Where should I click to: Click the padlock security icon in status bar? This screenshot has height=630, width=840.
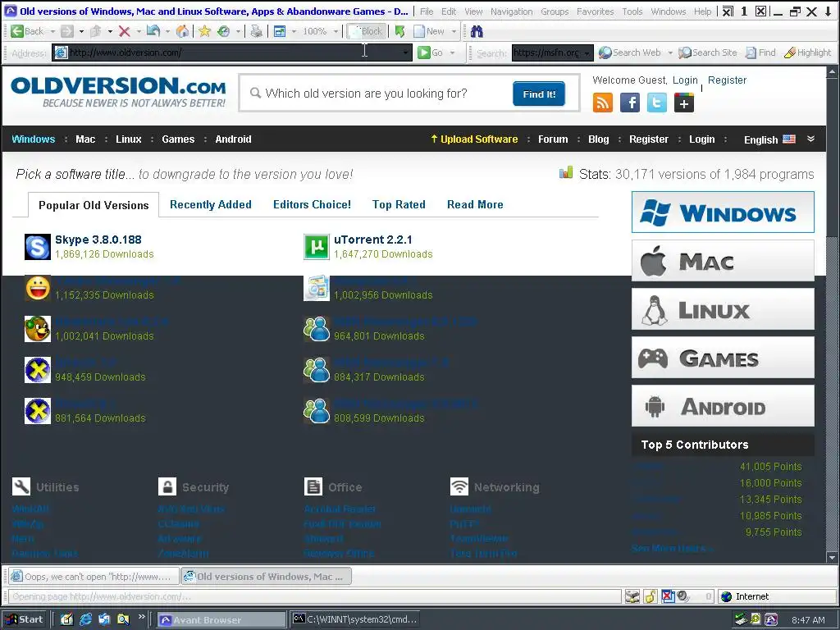click(650, 596)
